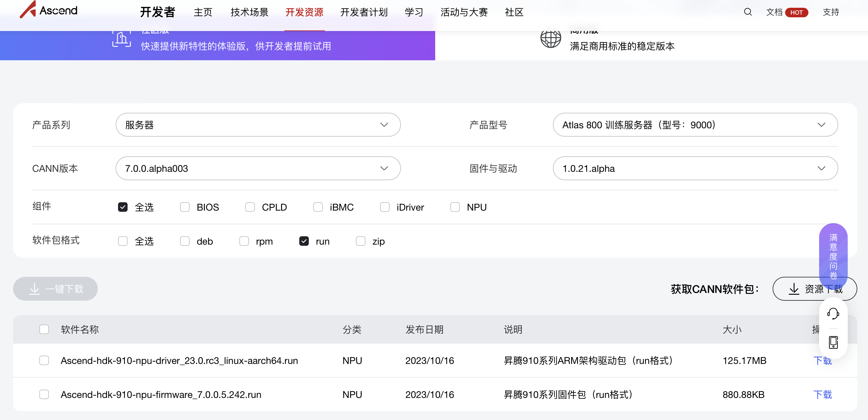Screen dimensions: 868x420
Task: Click the search magnifier icon
Action: pos(747,12)
